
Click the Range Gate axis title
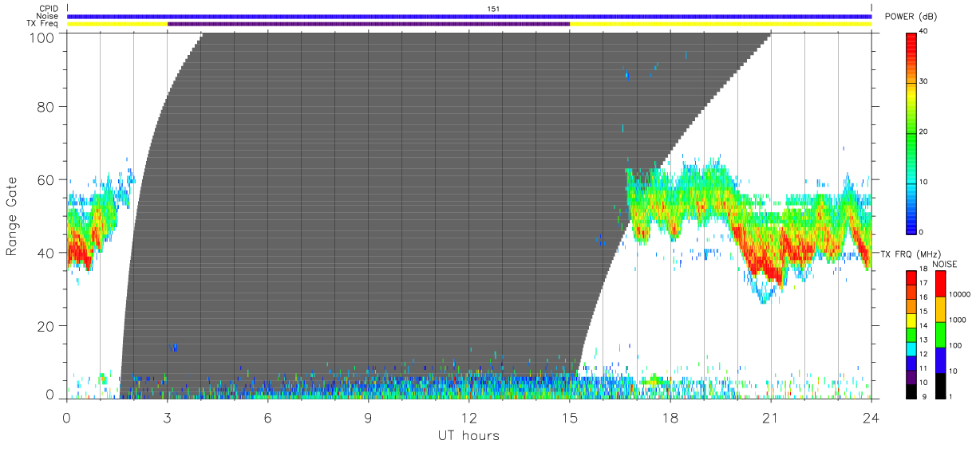12,216
